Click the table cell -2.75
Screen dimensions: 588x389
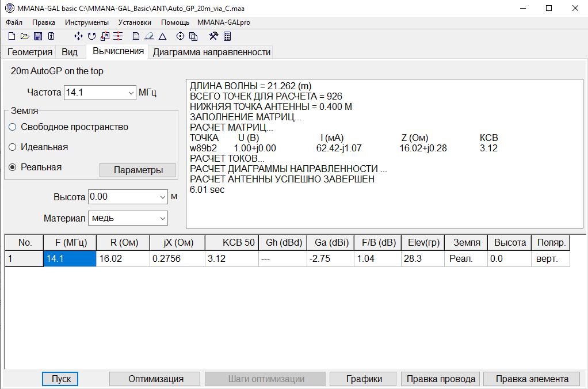tap(331, 259)
